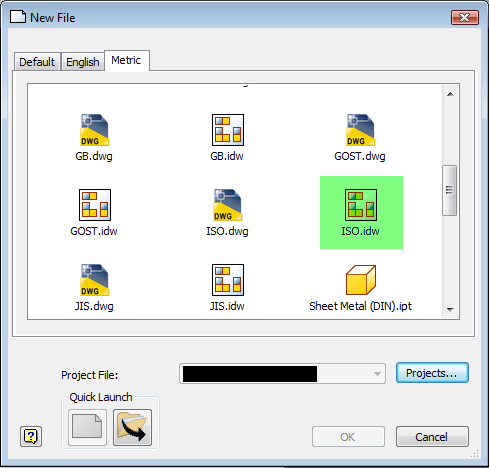
Task: Click the Cancel button
Action: [432, 437]
